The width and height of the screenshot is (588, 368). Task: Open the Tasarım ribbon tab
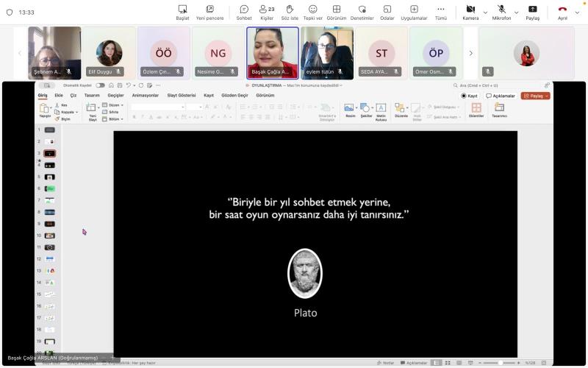tap(92, 96)
